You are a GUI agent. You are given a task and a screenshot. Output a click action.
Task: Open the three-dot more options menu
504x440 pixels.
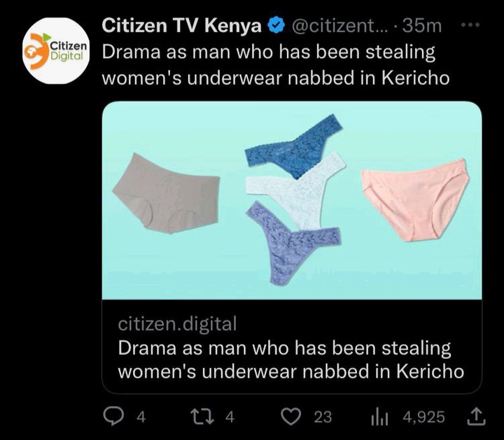pyautogui.click(x=470, y=24)
